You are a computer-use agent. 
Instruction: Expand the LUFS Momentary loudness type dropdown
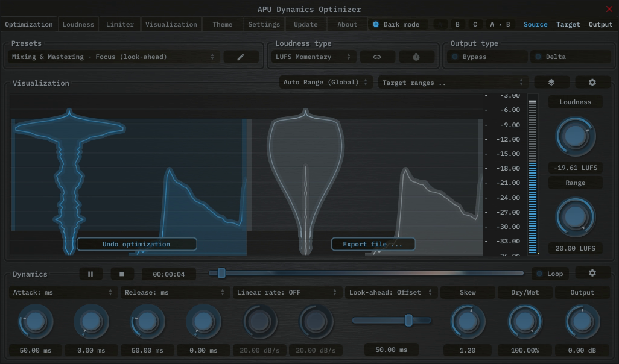[313, 57]
